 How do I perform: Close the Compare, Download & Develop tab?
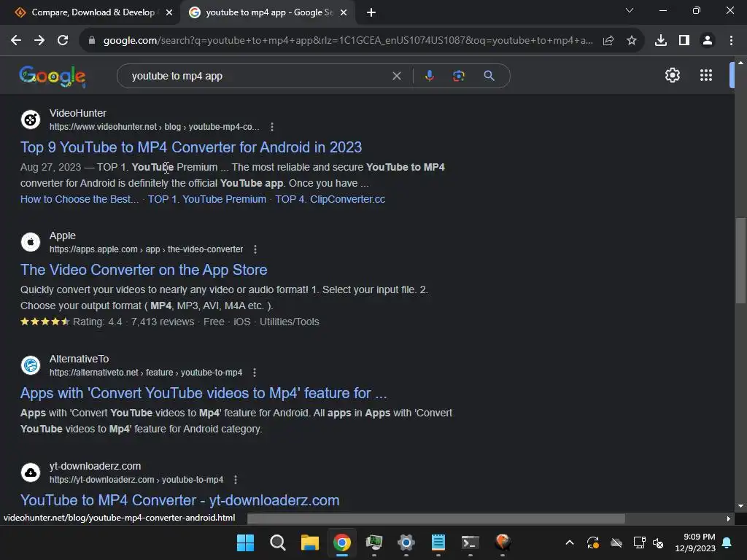point(169,12)
